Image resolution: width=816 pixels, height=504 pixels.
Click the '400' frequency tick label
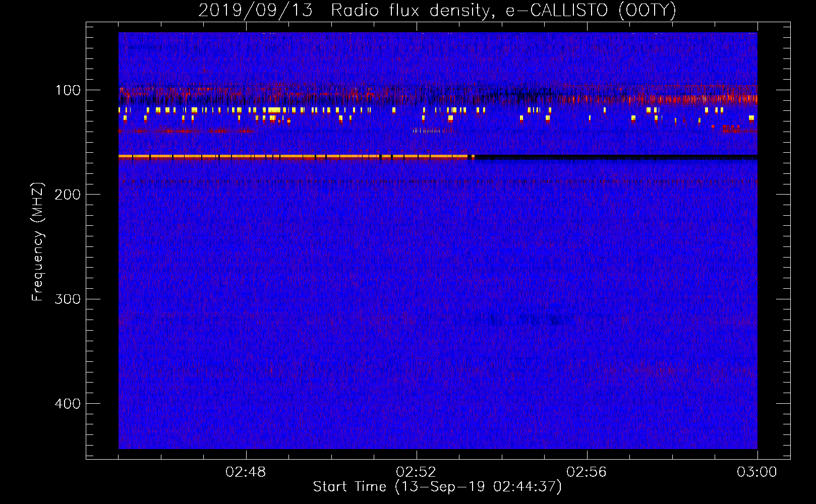point(68,404)
